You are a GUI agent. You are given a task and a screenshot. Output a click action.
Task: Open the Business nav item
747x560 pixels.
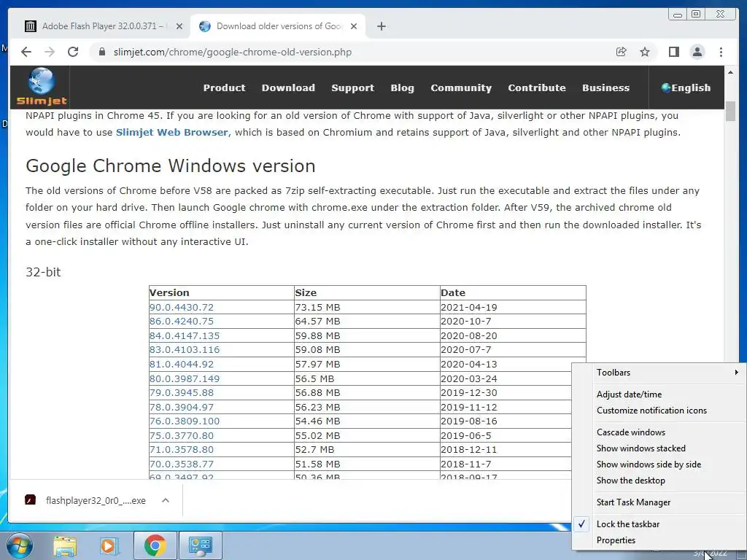(x=605, y=87)
